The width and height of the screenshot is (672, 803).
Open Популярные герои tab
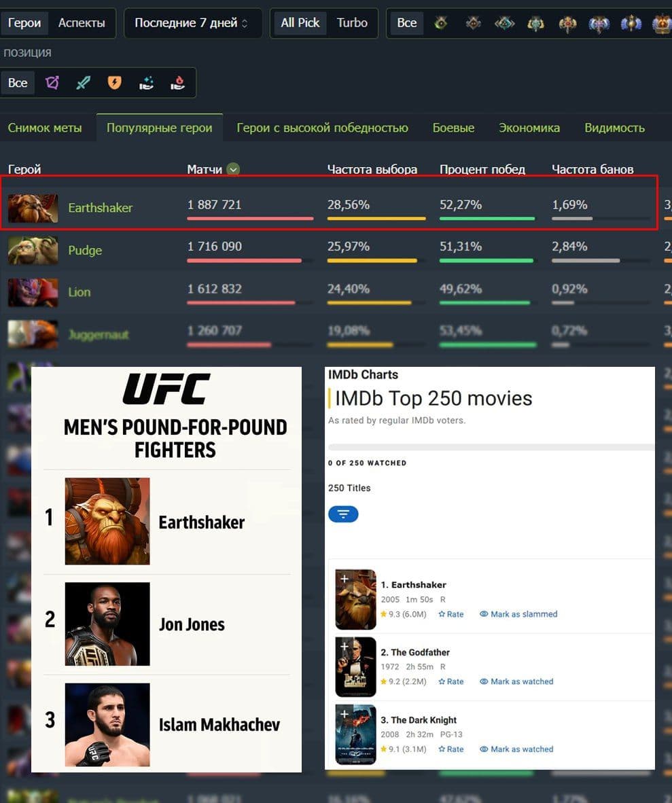[x=159, y=128]
